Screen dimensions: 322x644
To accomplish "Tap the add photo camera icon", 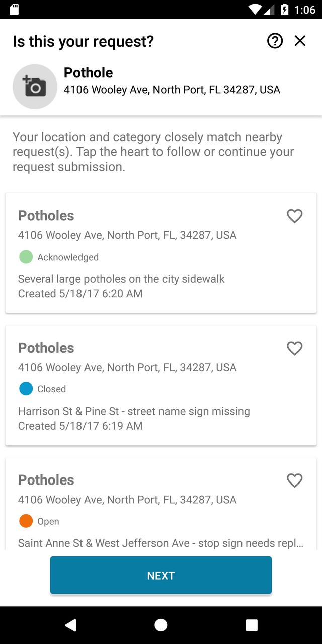I will coord(35,87).
